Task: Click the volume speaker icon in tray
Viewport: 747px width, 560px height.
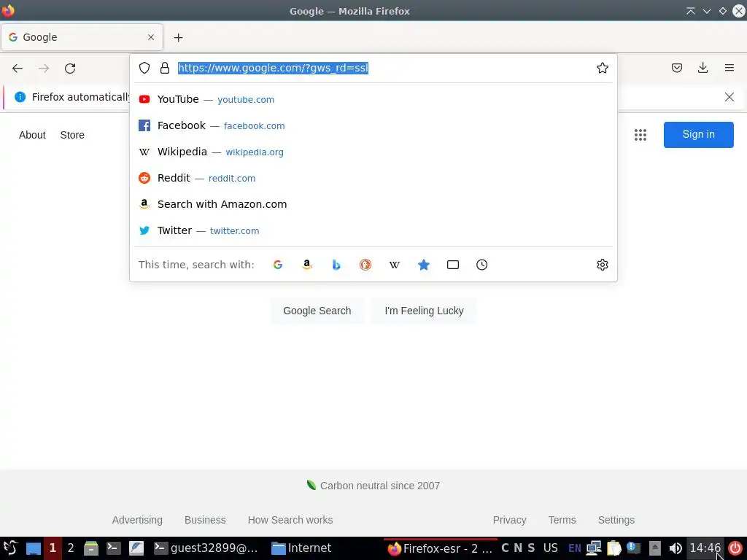Action: (675, 548)
